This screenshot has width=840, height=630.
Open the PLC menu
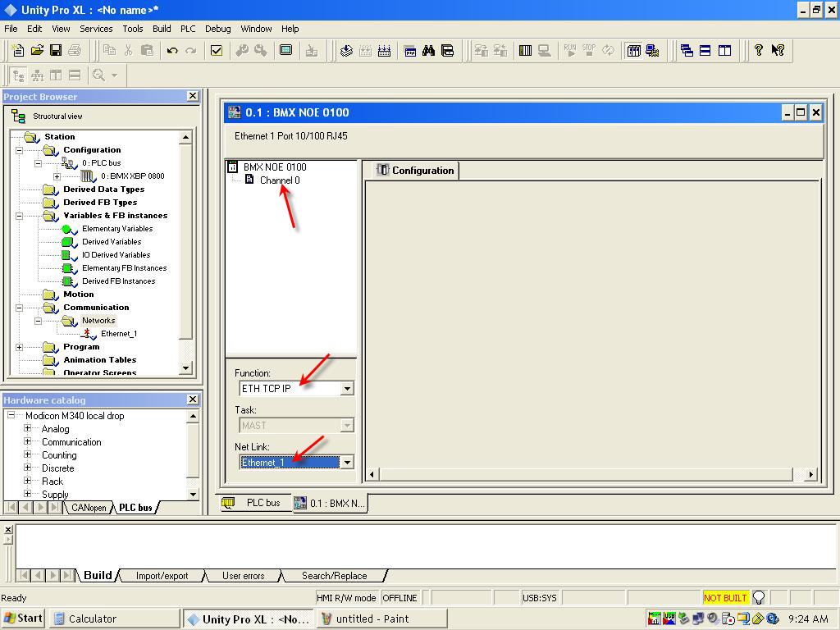(188, 29)
